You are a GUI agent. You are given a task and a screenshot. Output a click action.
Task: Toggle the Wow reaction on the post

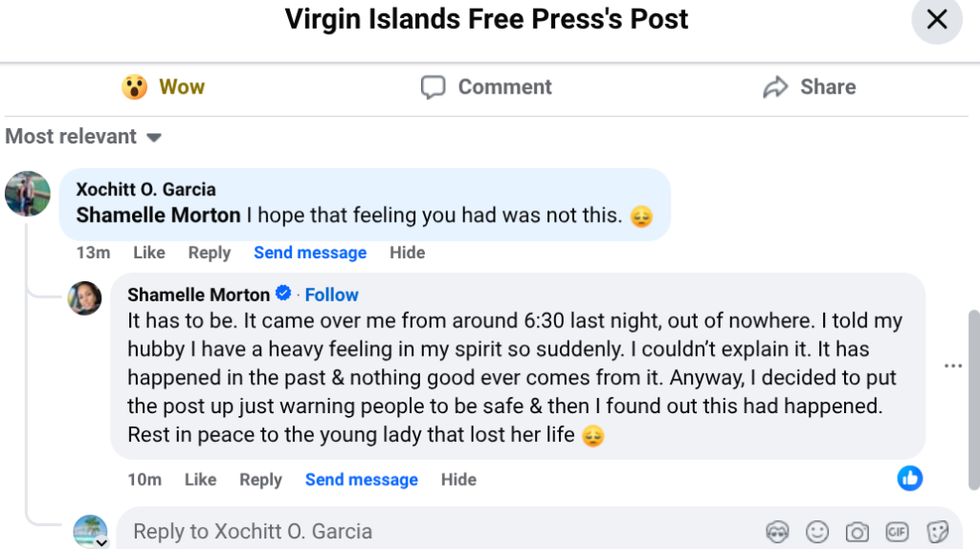coord(163,87)
